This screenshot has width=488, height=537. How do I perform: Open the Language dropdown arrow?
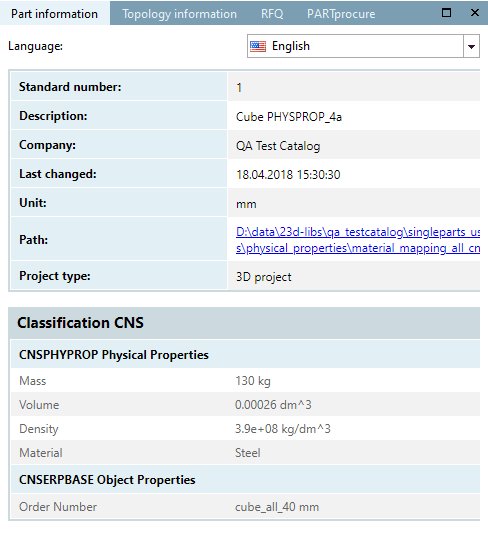(x=471, y=46)
